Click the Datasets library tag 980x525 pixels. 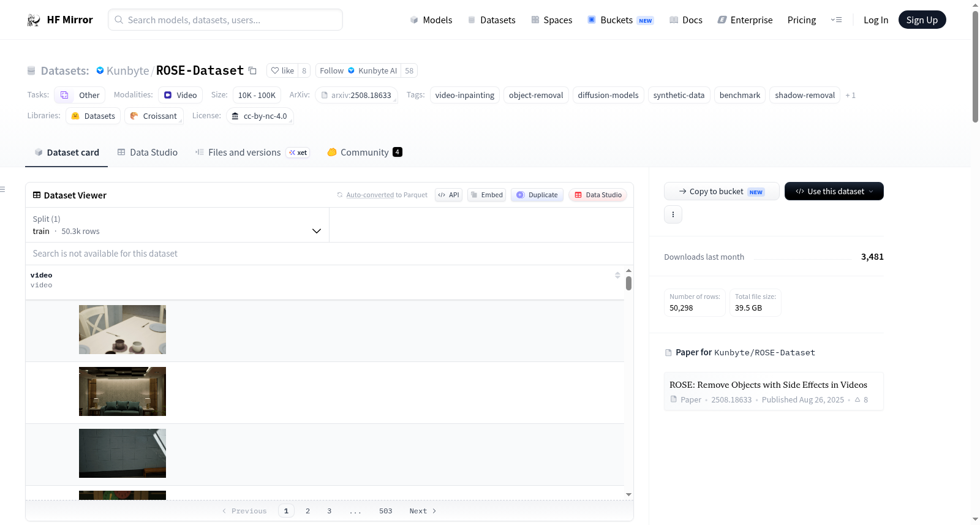(x=93, y=116)
